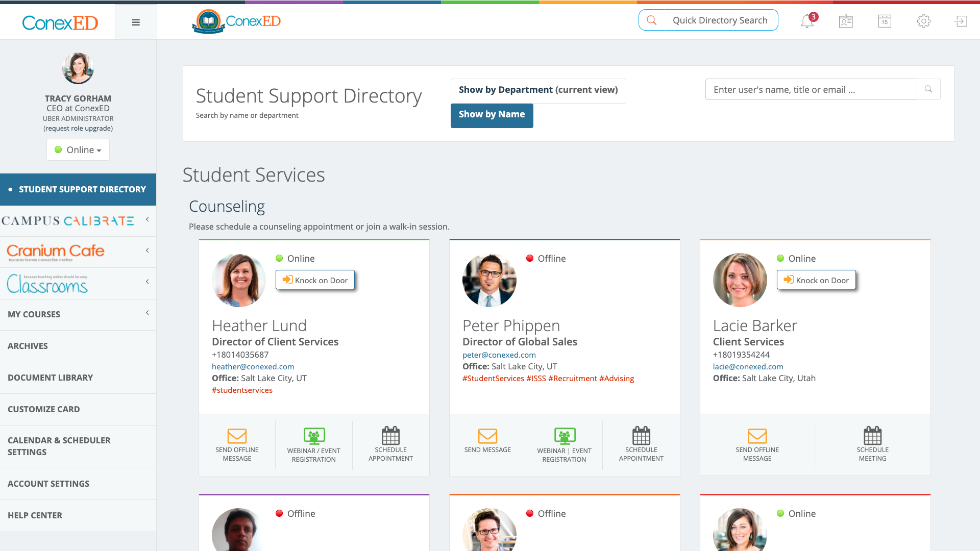
Task: Switch to Show by Name view
Action: click(492, 115)
